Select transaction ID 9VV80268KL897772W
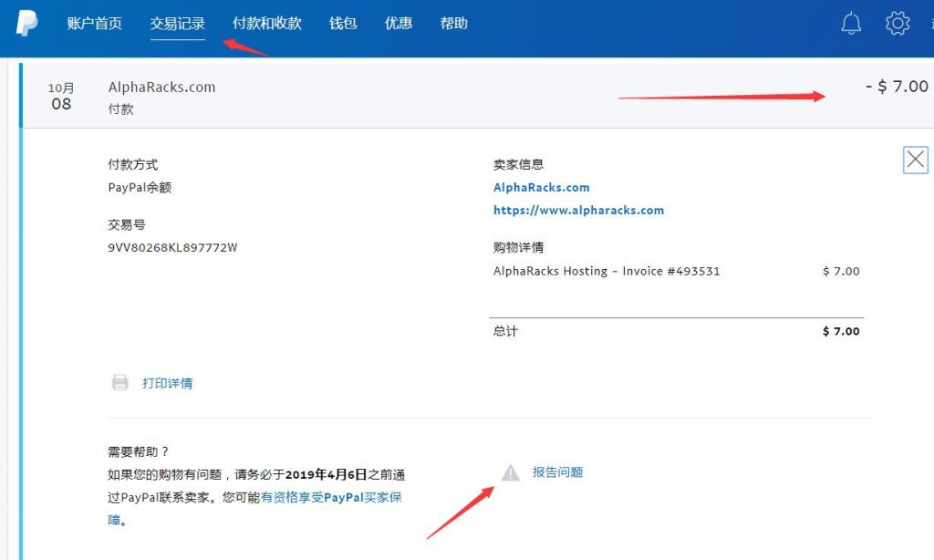934x560 pixels. point(172,247)
